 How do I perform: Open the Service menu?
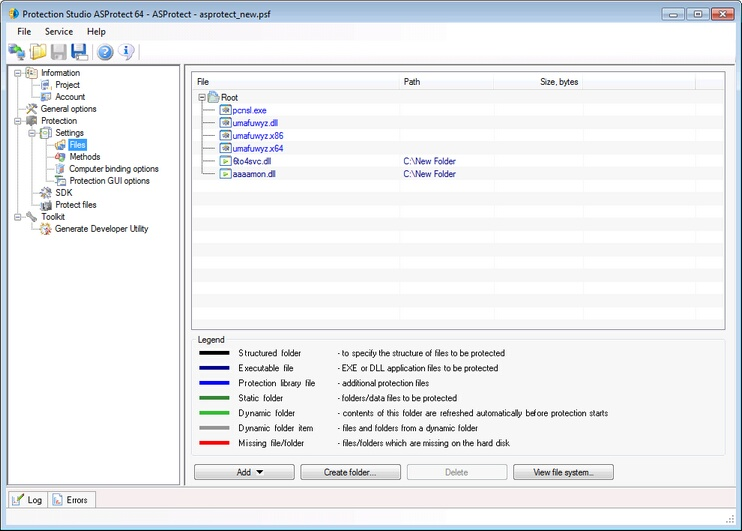pyautogui.click(x=58, y=32)
